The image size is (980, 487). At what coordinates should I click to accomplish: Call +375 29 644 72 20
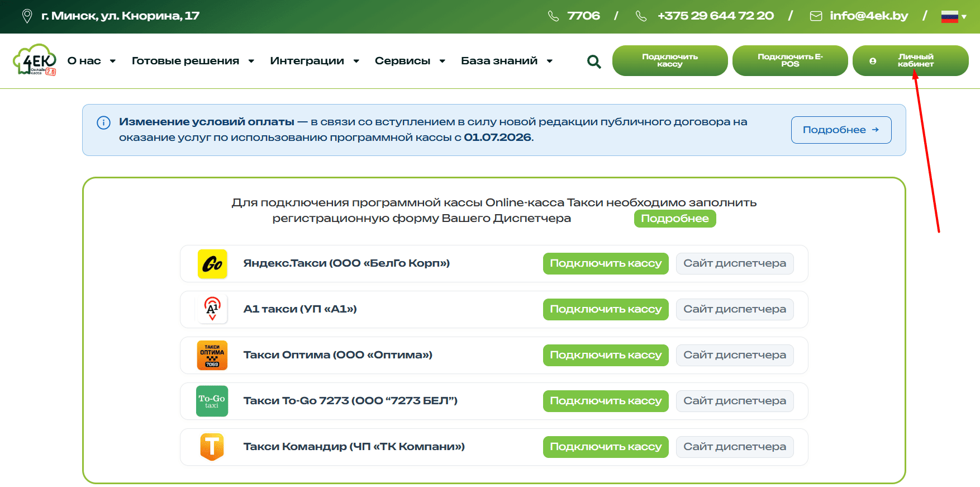tap(716, 16)
